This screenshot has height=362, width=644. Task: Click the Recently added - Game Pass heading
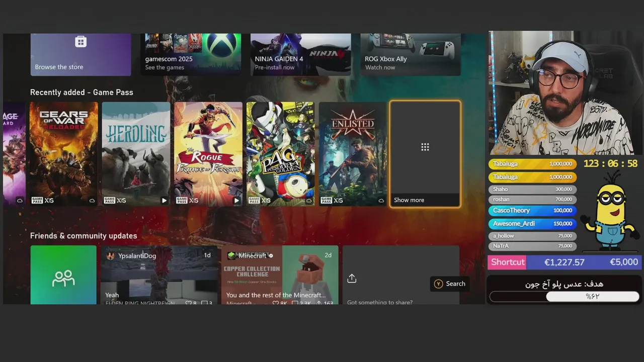tap(82, 93)
